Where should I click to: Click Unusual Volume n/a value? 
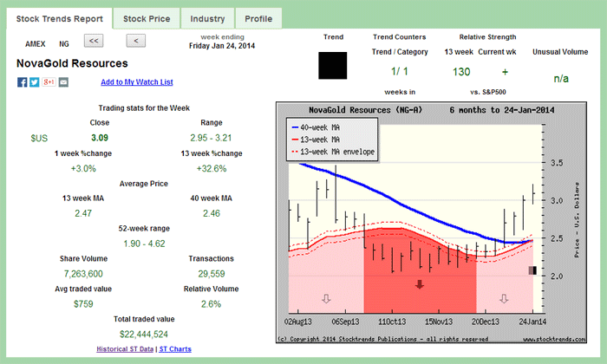(561, 79)
